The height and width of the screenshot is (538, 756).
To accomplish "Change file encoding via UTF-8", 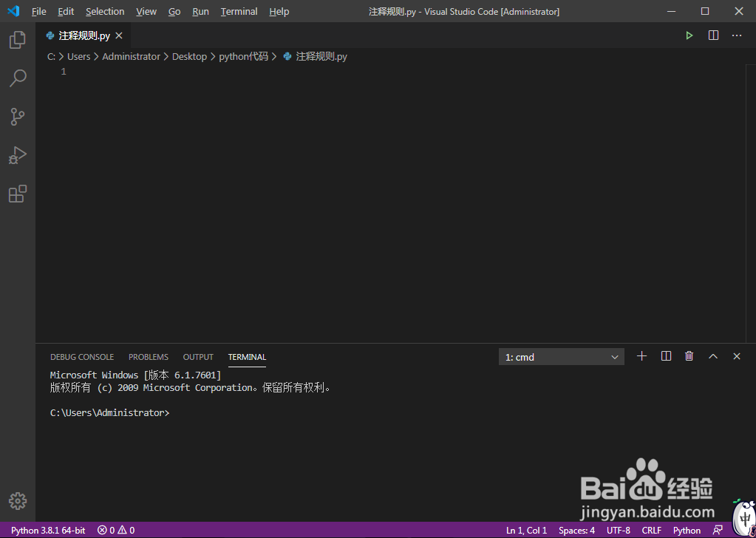I will pyautogui.click(x=619, y=531).
